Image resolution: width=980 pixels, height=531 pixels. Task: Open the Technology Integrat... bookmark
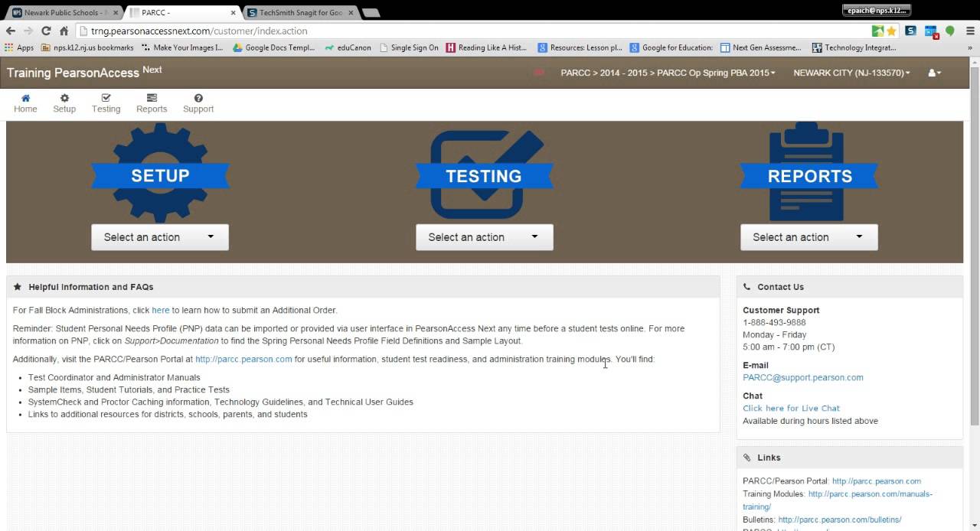(x=854, y=47)
